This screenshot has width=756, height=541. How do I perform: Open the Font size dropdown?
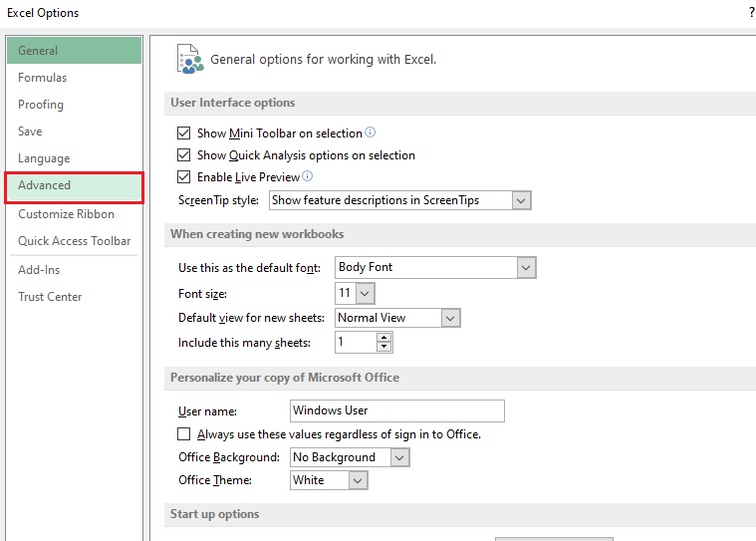click(x=365, y=293)
